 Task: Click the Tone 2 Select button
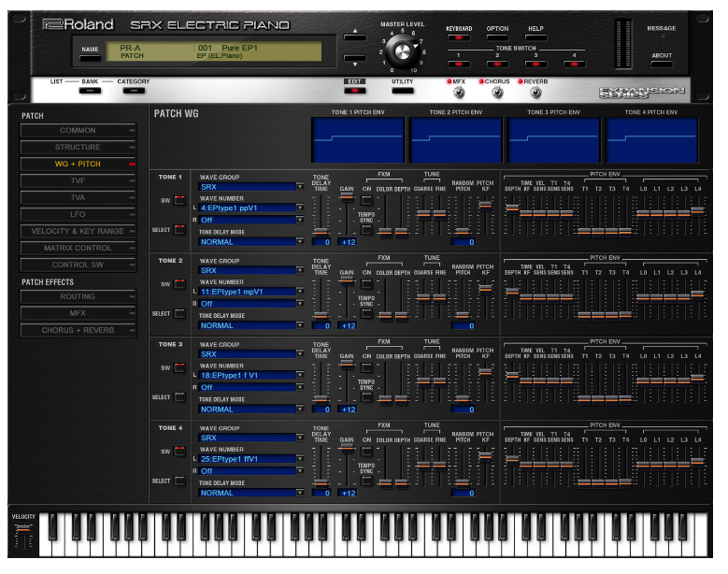179,313
